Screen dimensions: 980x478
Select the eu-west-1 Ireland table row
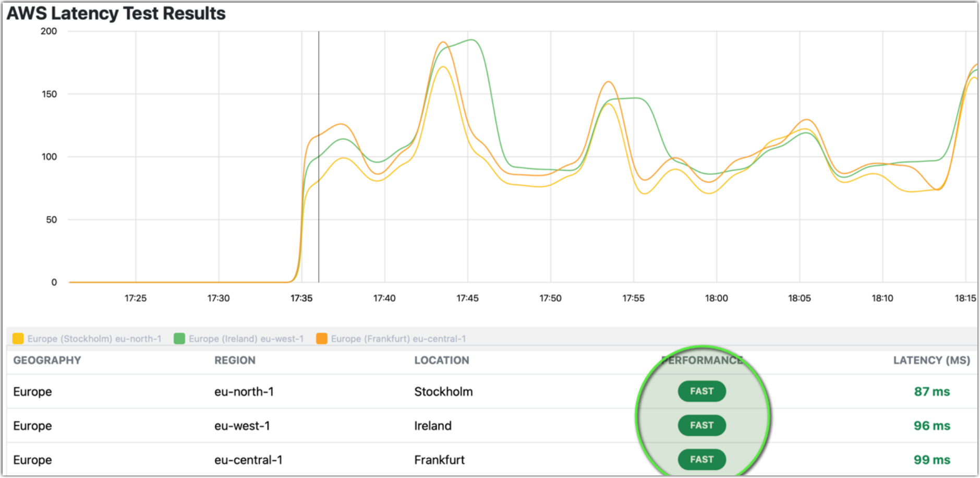click(313, 425)
